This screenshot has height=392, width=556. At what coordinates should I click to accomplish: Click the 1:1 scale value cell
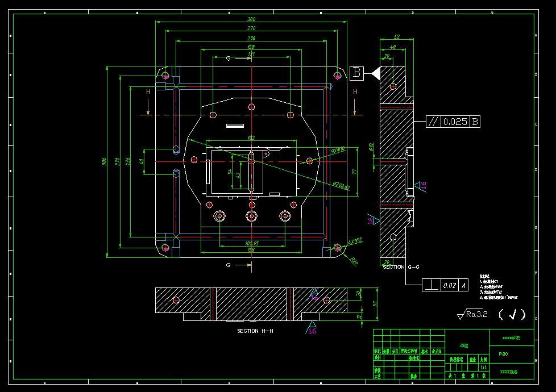pyautogui.click(x=484, y=368)
